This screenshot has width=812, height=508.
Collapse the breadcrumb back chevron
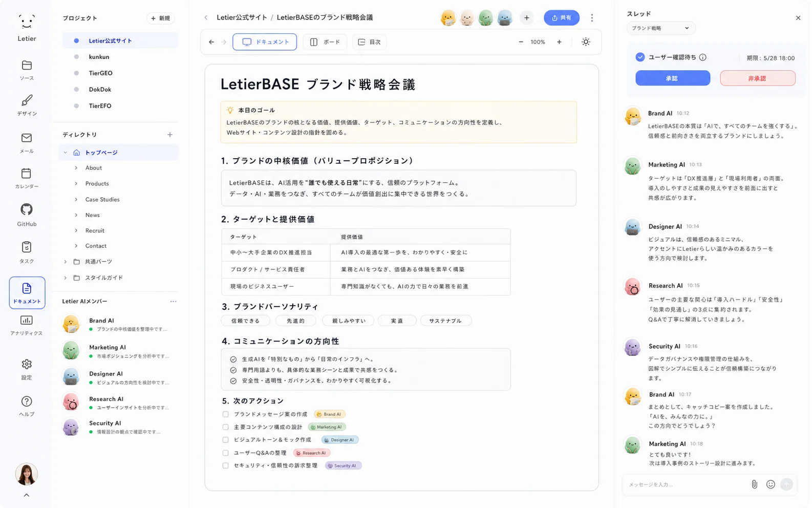pyautogui.click(x=206, y=17)
